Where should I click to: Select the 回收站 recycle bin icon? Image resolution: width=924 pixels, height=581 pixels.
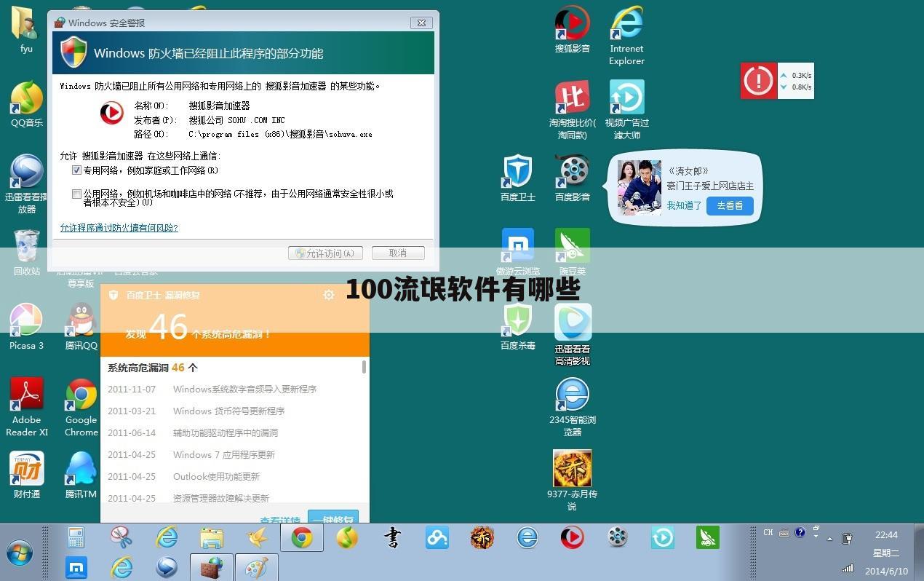click(26, 253)
